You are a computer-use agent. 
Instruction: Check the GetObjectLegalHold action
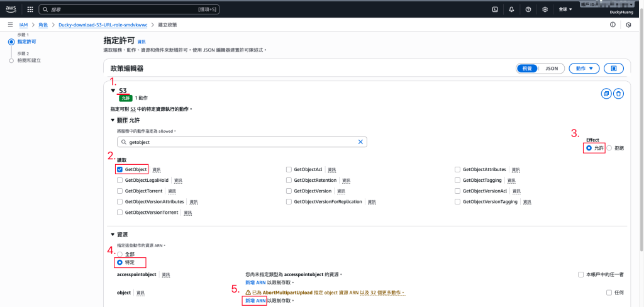point(119,180)
